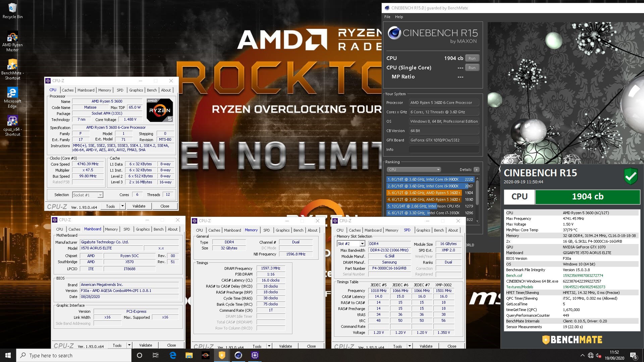This screenshot has width=644, height=362.
Task: Open File Explorer from the taskbar
Action: [189, 355]
